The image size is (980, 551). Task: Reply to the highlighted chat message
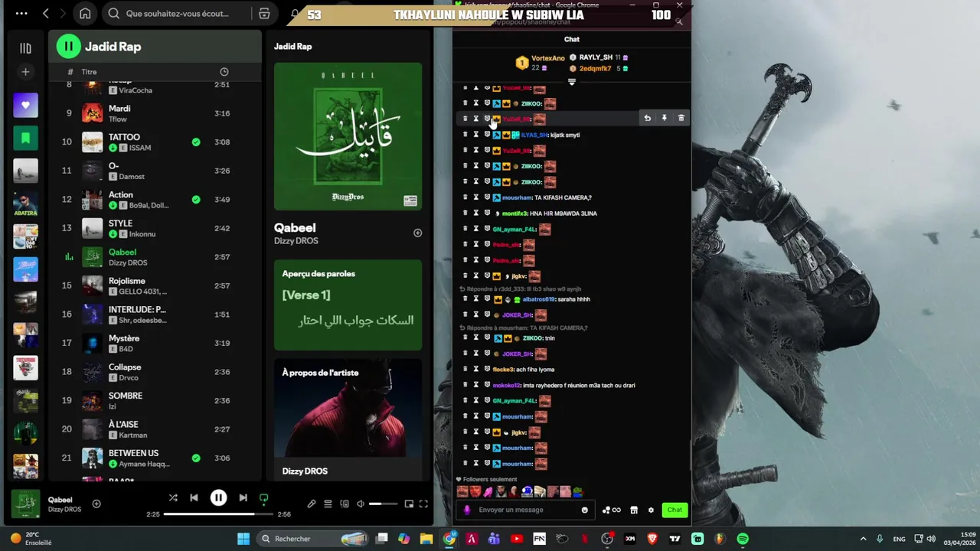point(647,118)
